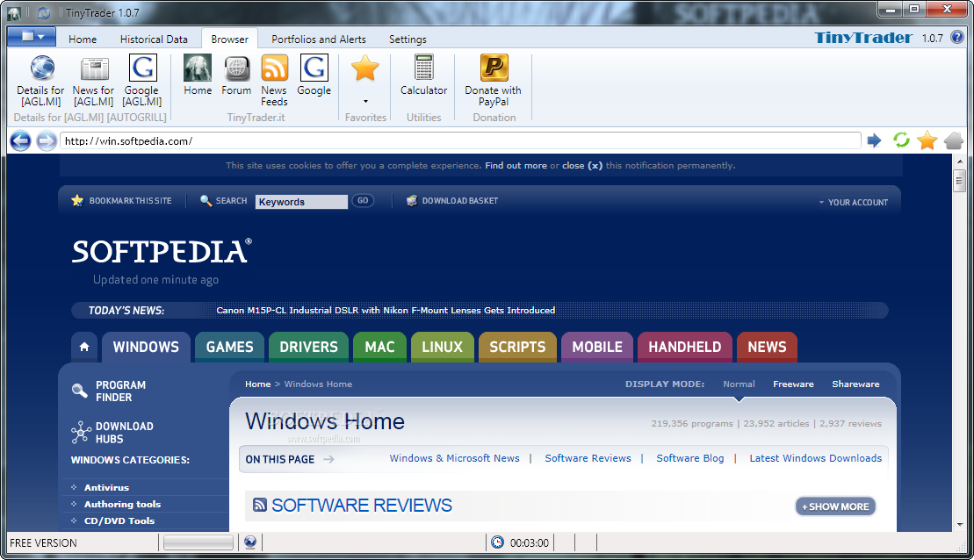The image size is (974, 560).
Task: Expand the Favorites dropdown arrow
Action: coord(365,101)
